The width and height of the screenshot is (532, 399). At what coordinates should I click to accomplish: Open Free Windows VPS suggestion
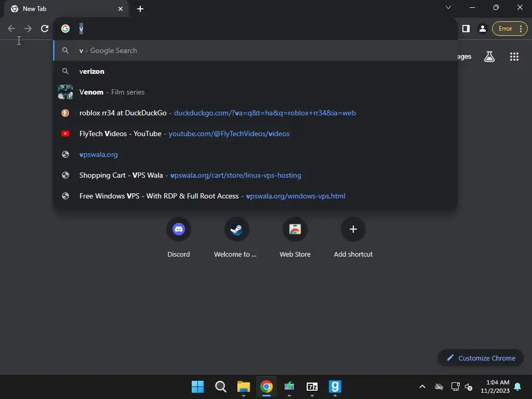tap(256, 196)
